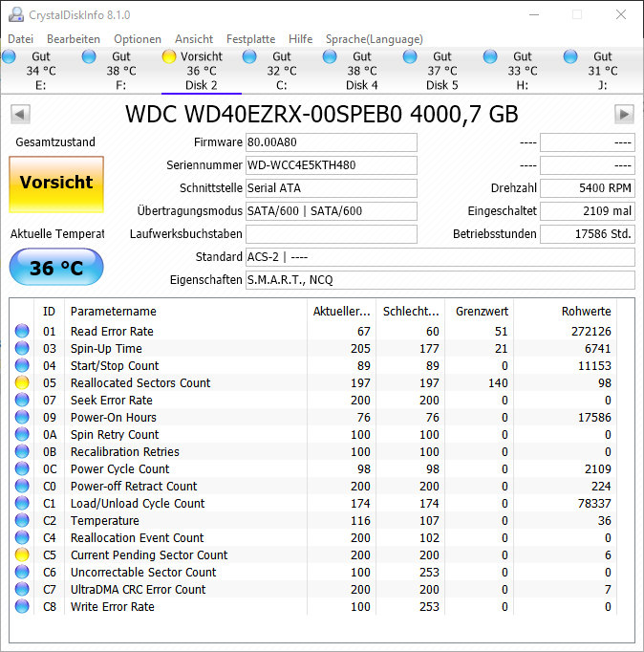Select drive C: health status orb

(x=249, y=56)
